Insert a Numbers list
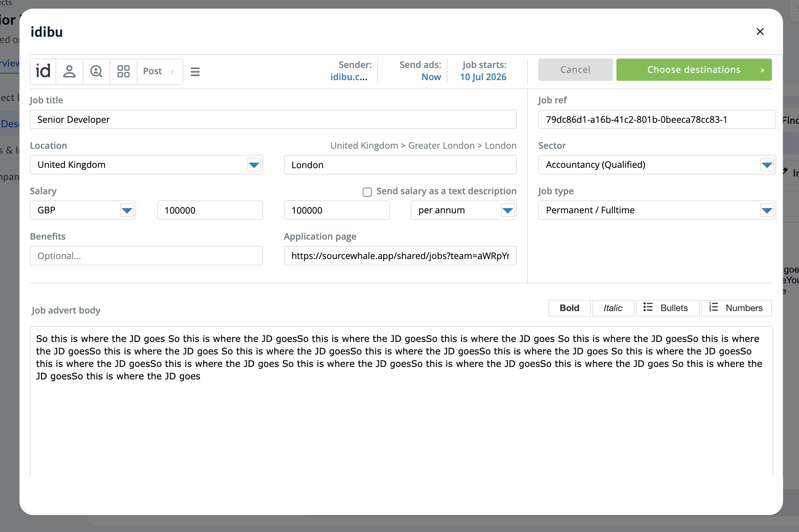This screenshot has height=532, width=799. pyautogui.click(x=737, y=308)
